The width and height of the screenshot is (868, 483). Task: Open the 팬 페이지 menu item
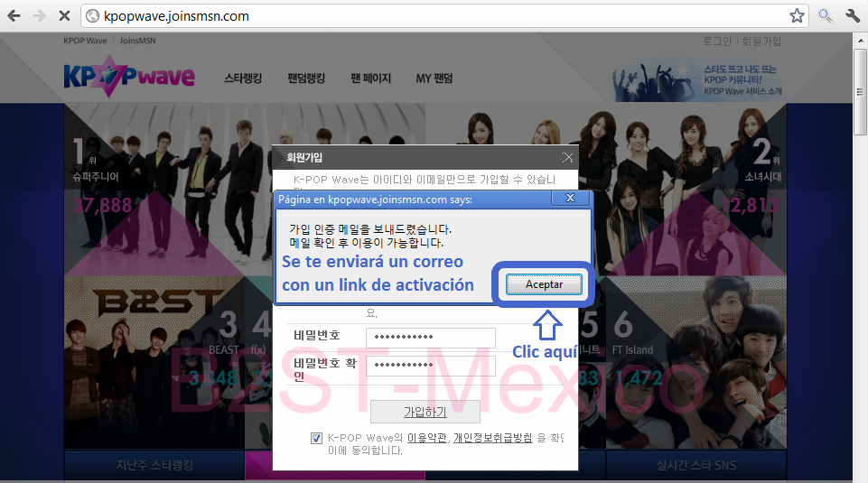point(371,79)
